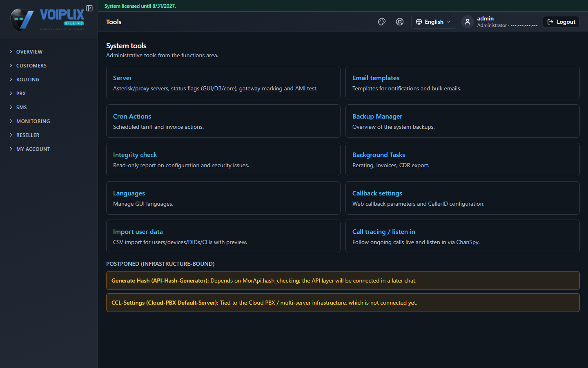Open Email templates

coord(463,83)
